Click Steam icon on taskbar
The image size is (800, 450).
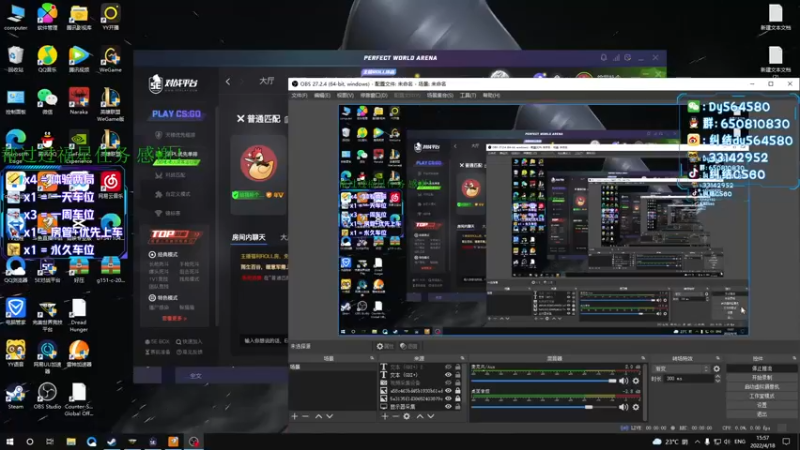pyautogui.click(x=112, y=441)
